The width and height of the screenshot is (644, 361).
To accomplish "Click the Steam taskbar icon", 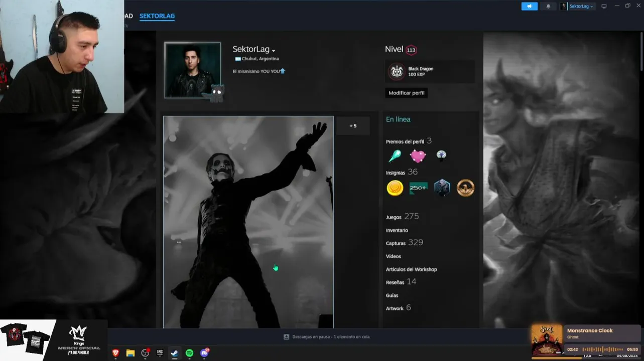I will coord(174,353).
